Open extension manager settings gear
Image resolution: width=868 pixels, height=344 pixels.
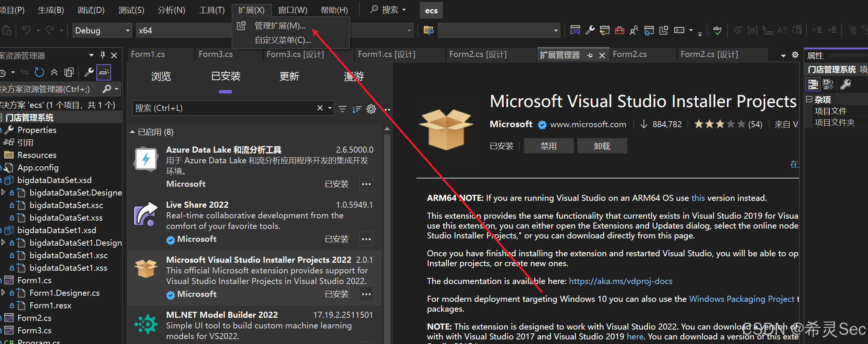coord(371,109)
